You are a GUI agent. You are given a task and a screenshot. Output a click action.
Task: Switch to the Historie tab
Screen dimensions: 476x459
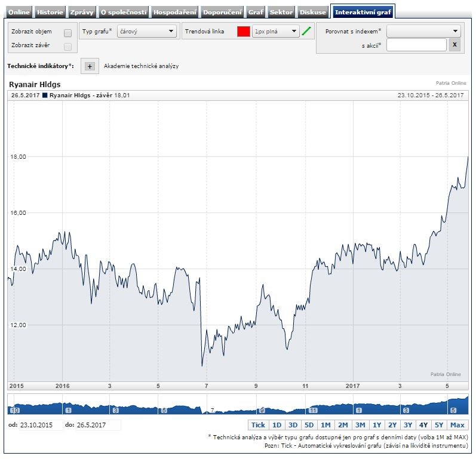click(x=50, y=12)
